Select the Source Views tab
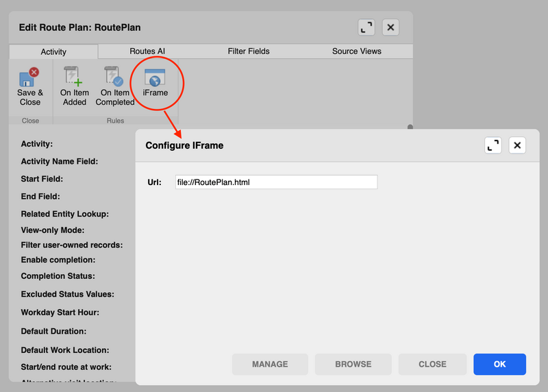 pyautogui.click(x=356, y=51)
